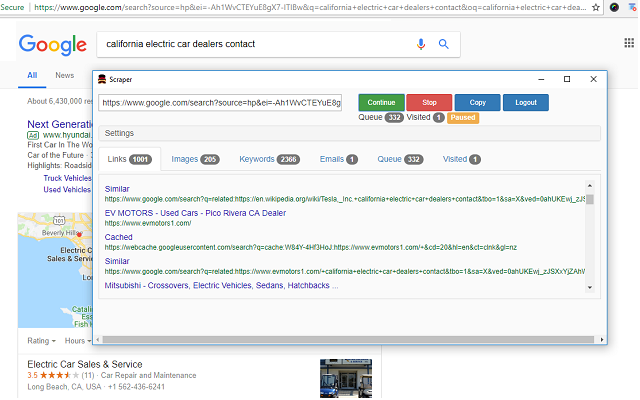The width and height of the screenshot is (640, 400).
Task: Switch to the Images tab
Action: click(196, 159)
